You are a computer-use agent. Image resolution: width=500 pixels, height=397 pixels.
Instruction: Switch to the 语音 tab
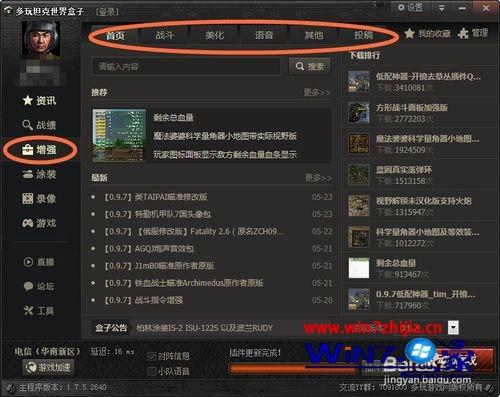[x=264, y=35]
